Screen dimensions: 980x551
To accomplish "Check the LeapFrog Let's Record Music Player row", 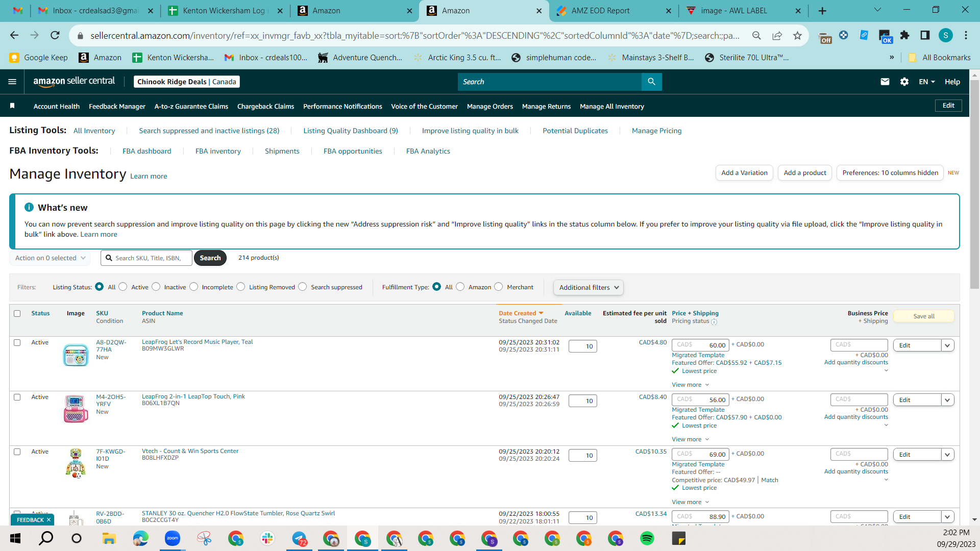I will [x=17, y=343].
